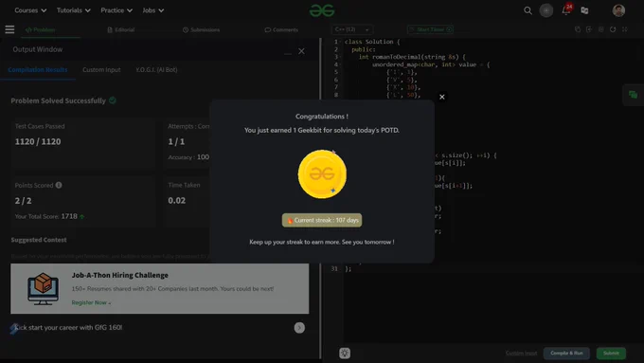Open the chat widget icon on right edge
Viewport: 644px width, 363px height.
pyautogui.click(x=634, y=95)
